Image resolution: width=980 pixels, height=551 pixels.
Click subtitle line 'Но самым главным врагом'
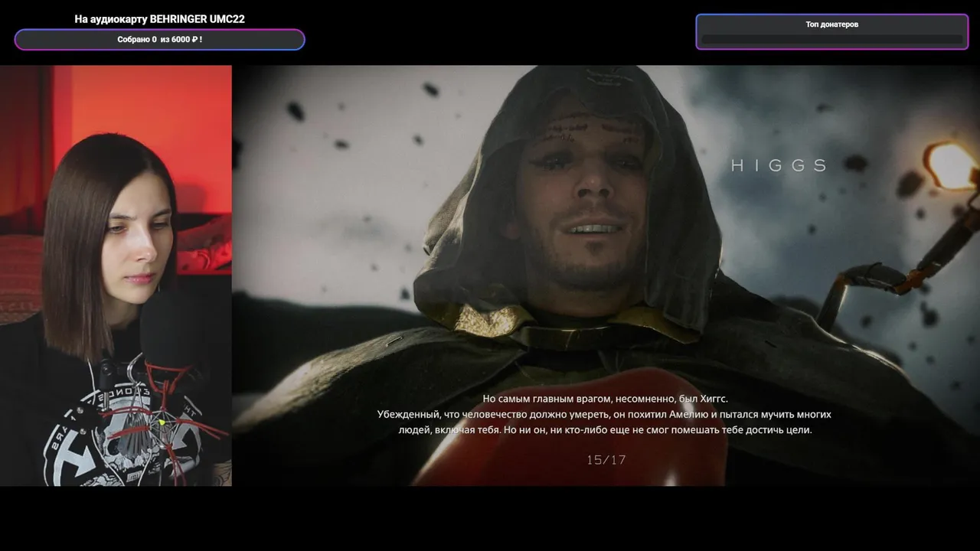pyautogui.click(x=605, y=399)
